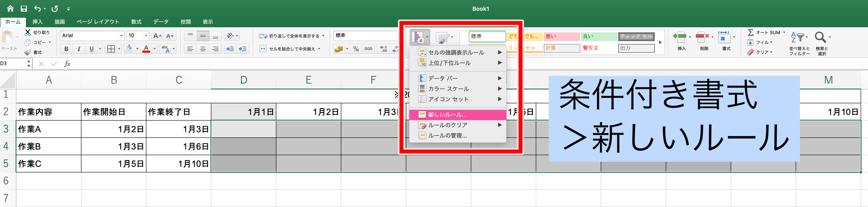Click wrap text 折り返して全体を表示する
Viewport: 868px width, 207px height.
pyautogui.click(x=289, y=36)
